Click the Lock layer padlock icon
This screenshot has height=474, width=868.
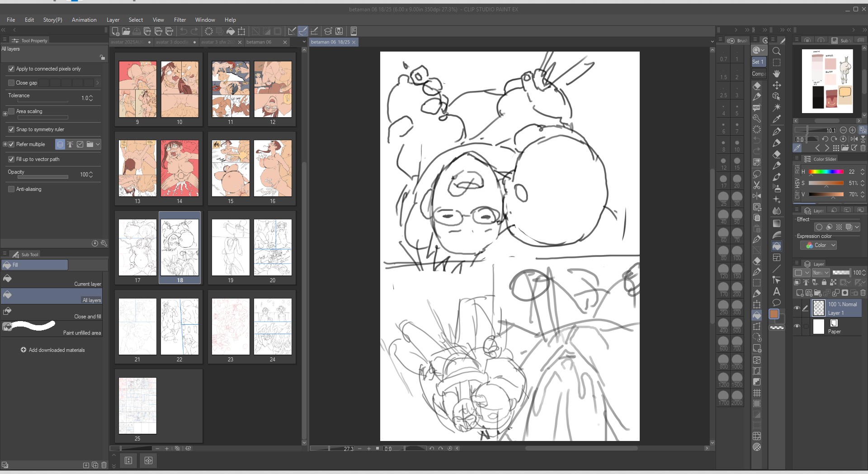coord(824,283)
